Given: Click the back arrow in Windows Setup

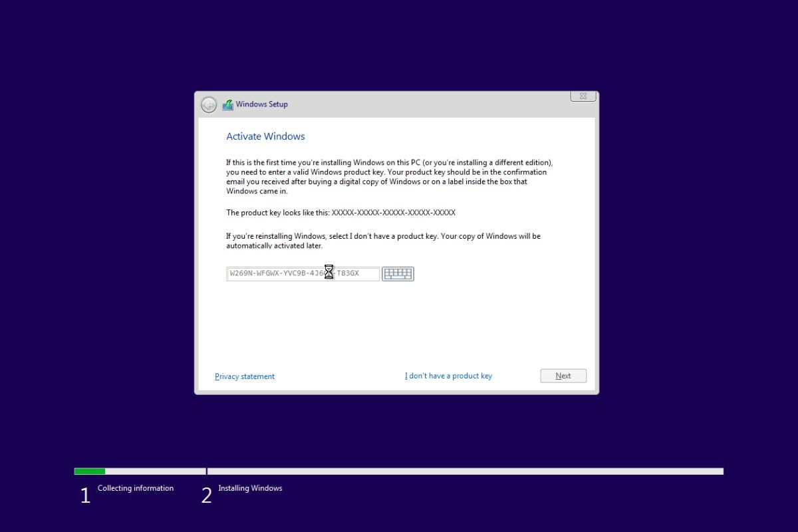Looking at the screenshot, I should pyautogui.click(x=209, y=104).
